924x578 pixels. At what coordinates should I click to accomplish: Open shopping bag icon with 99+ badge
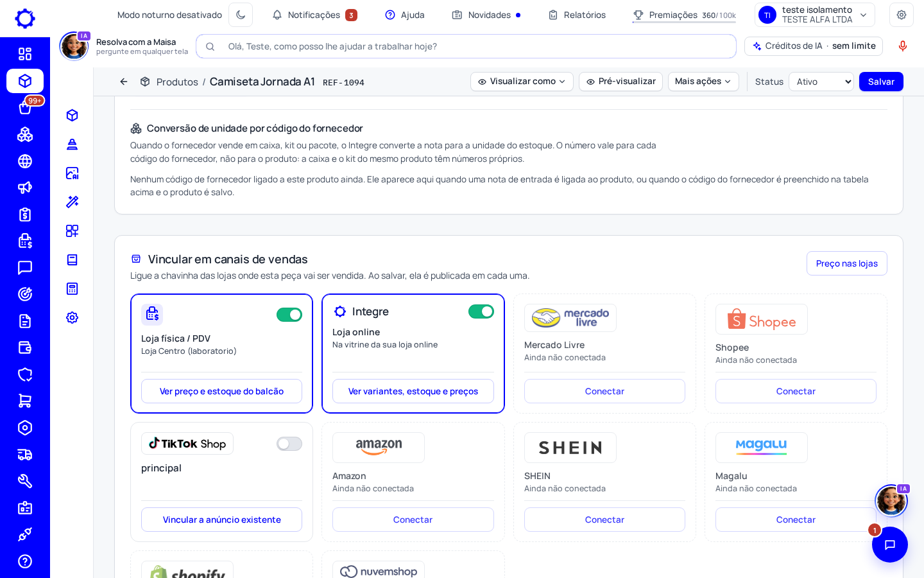[x=25, y=107]
